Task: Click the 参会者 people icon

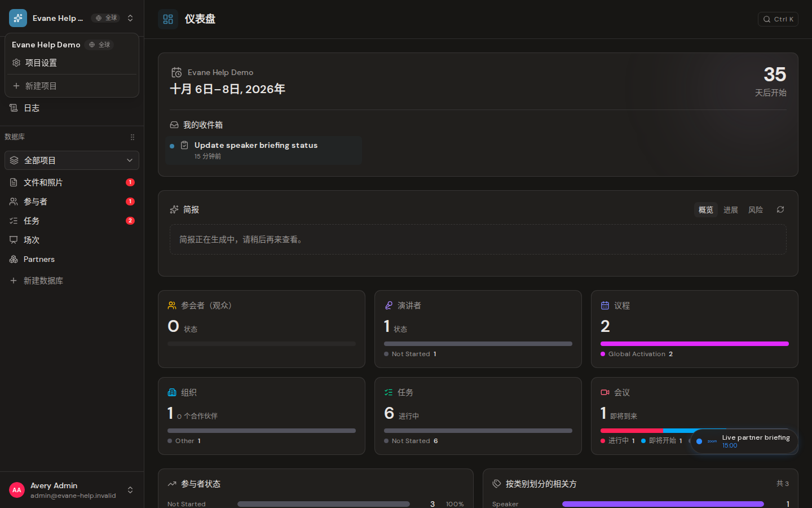Action: 172,305
